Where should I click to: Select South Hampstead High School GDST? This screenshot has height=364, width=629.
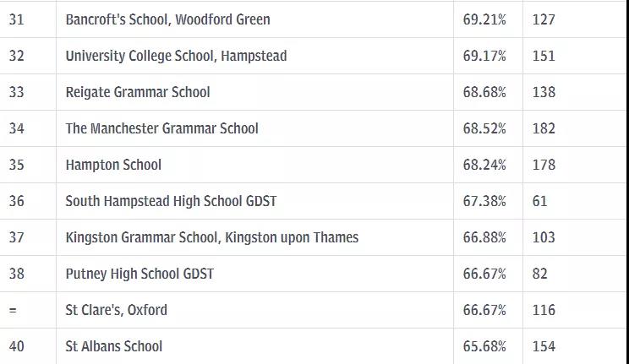click(171, 201)
